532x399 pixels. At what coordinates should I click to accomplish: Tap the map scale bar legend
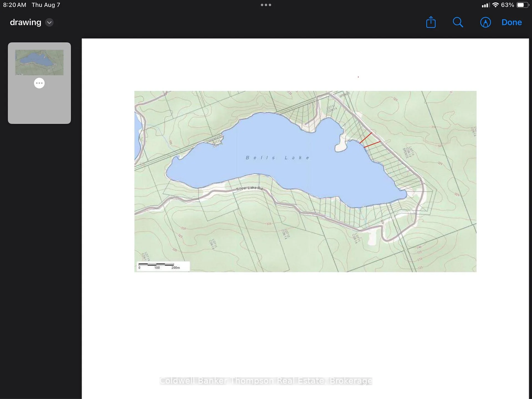163,266
